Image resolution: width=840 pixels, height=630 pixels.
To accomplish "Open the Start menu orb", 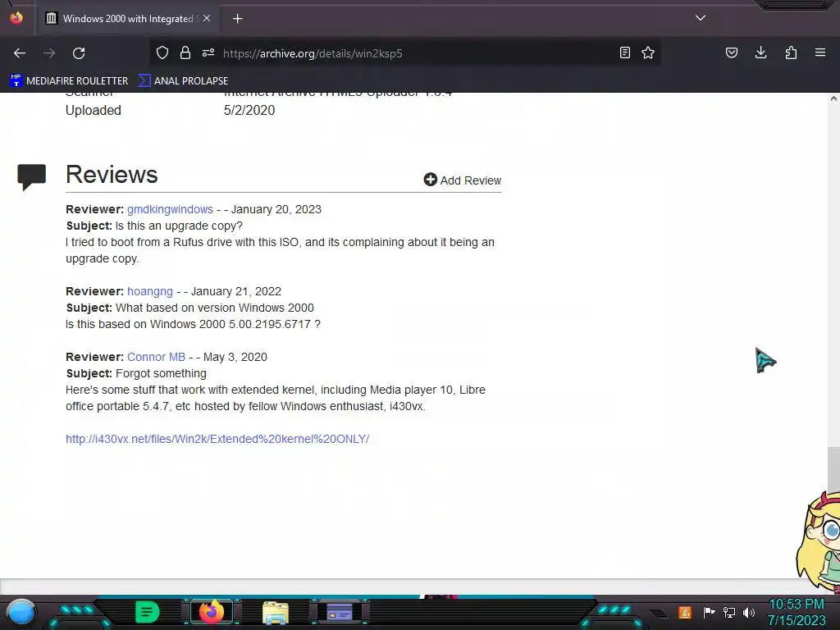I will [21, 612].
